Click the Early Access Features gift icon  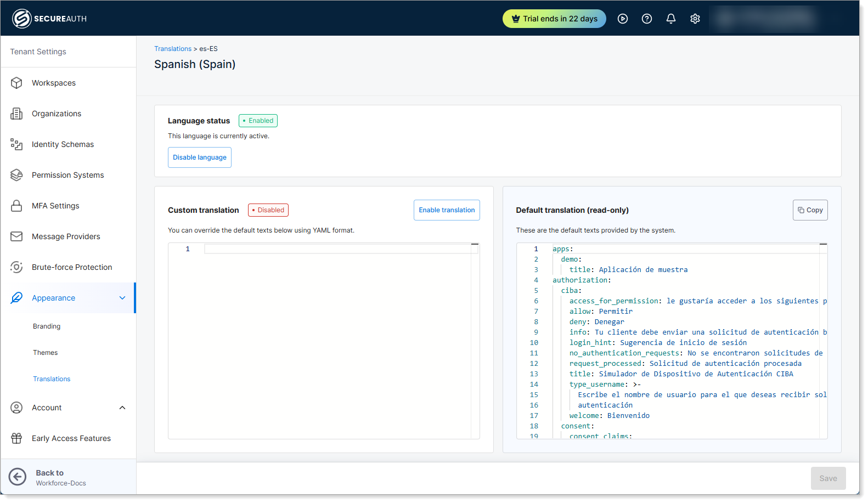pyautogui.click(x=16, y=438)
